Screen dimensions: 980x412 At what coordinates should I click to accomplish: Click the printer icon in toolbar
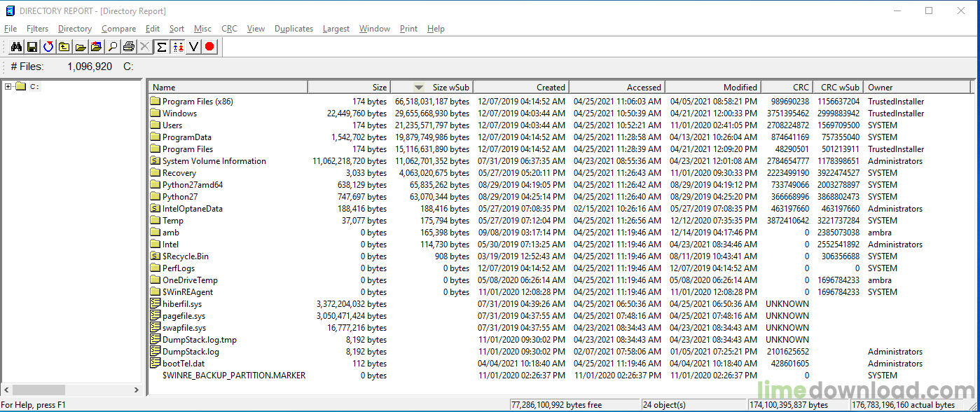click(128, 47)
